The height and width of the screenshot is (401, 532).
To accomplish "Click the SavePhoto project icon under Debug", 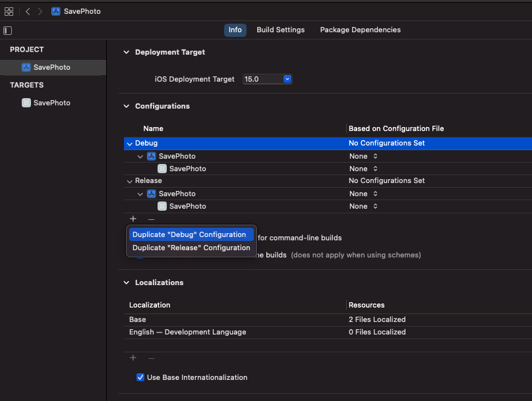I will pyautogui.click(x=152, y=156).
